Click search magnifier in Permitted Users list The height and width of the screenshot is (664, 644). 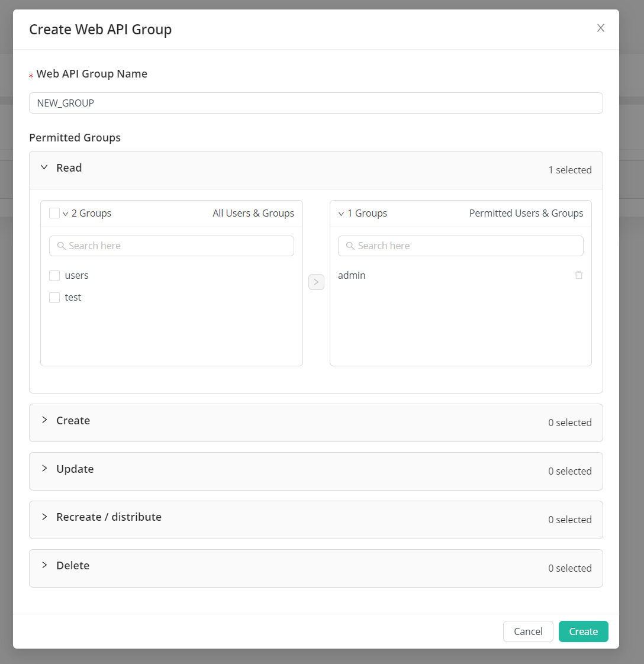[x=350, y=246]
